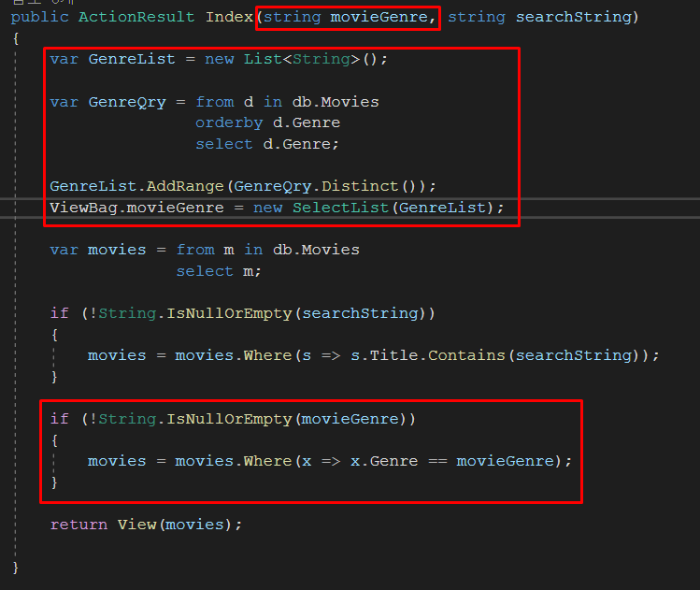Click the ActionResult return type
Viewport: 700px width, 590px height.
click(136, 17)
